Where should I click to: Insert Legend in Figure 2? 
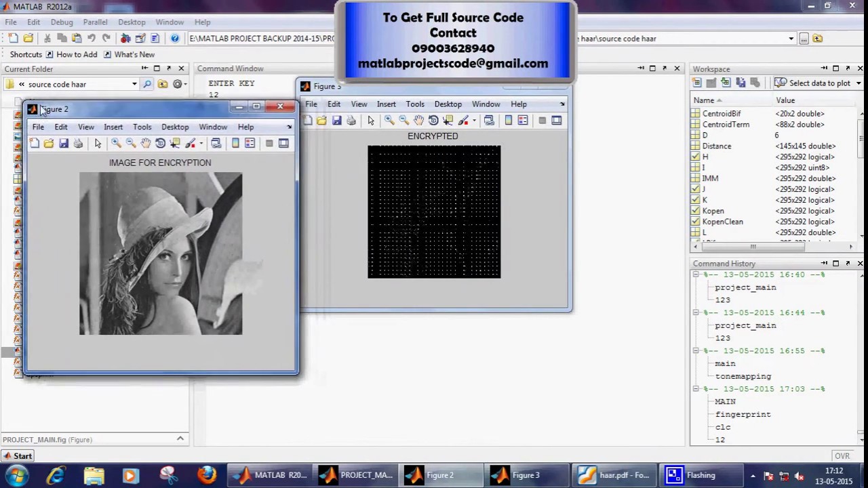[x=250, y=143]
